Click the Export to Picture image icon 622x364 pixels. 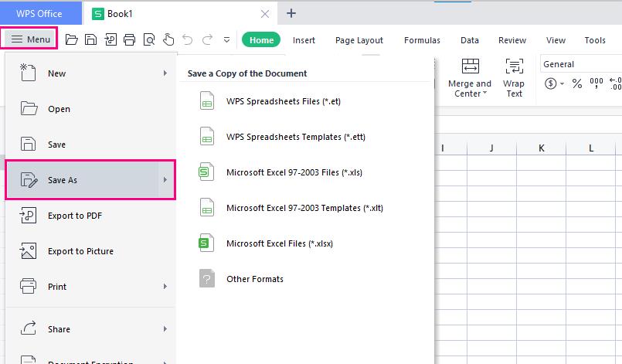click(x=28, y=251)
